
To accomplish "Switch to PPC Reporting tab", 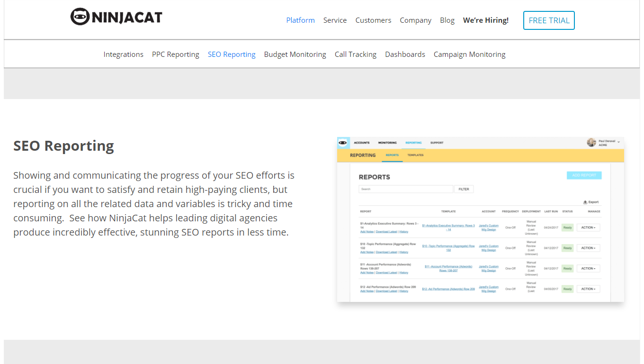I will coord(176,55).
